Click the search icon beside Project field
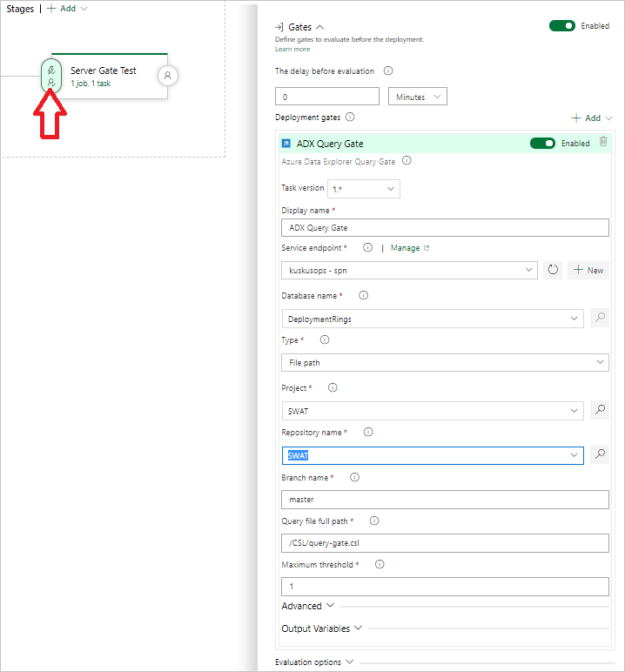Screen dimensions: 625x672 click(x=599, y=409)
